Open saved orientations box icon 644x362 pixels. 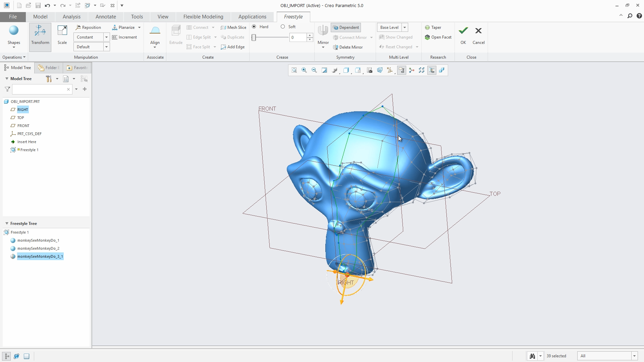click(x=358, y=70)
